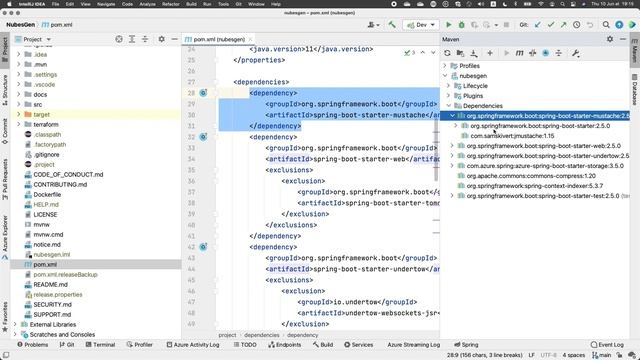640x360 pixels.
Task: Close the pom.xml editor tab
Action: [250, 40]
